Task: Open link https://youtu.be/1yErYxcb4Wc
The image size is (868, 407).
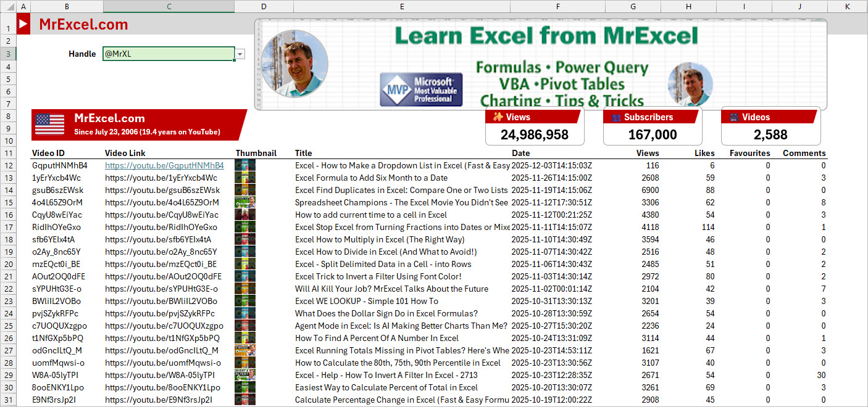Action: pyautogui.click(x=161, y=178)
